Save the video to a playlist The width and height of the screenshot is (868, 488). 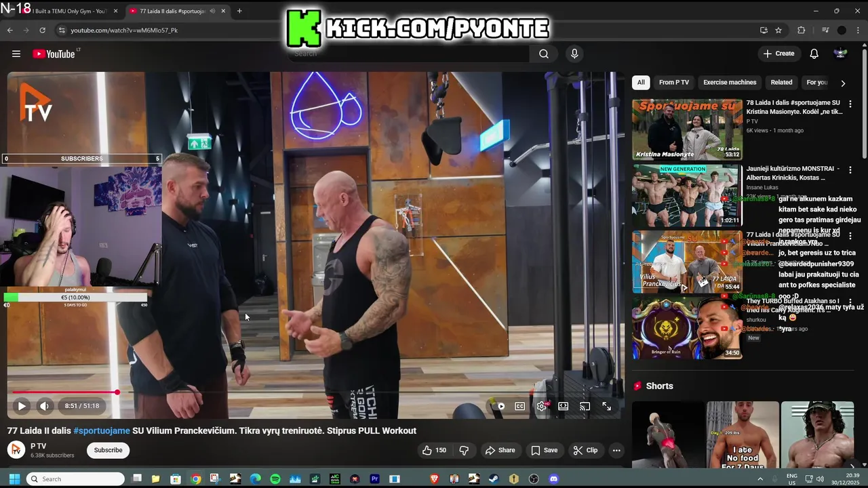click(544, 450)
